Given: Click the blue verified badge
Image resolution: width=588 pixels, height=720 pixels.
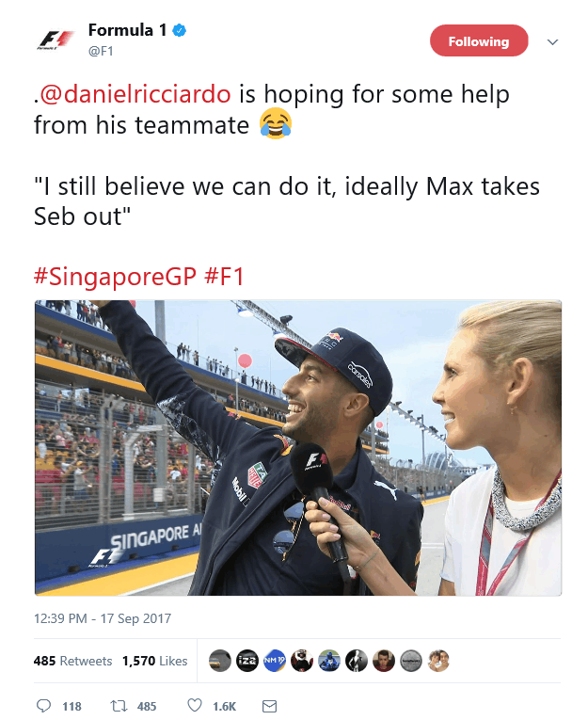Looking at the screenshot, I should click(179, 31).
